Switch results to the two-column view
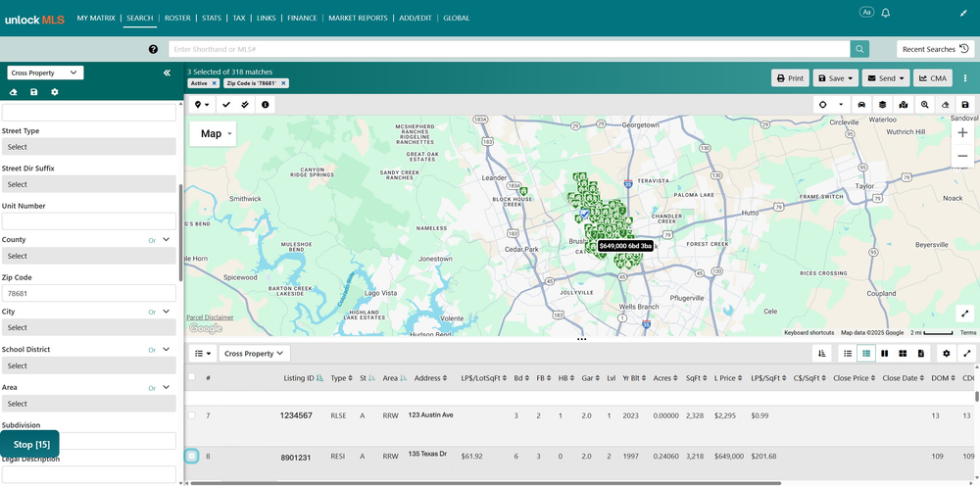The width and height of the screenshot is (980, 486). click(884, 354)
